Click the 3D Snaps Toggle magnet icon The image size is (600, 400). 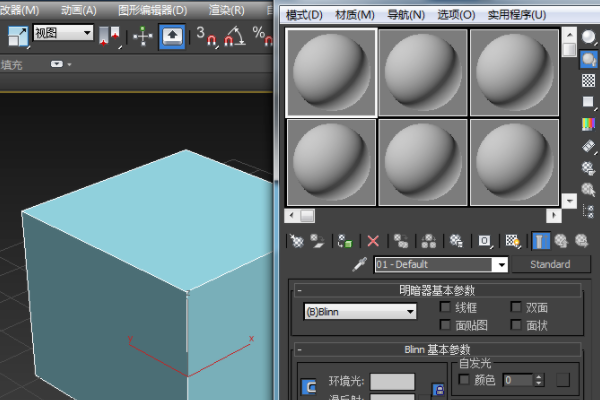[x=205, y=37]
